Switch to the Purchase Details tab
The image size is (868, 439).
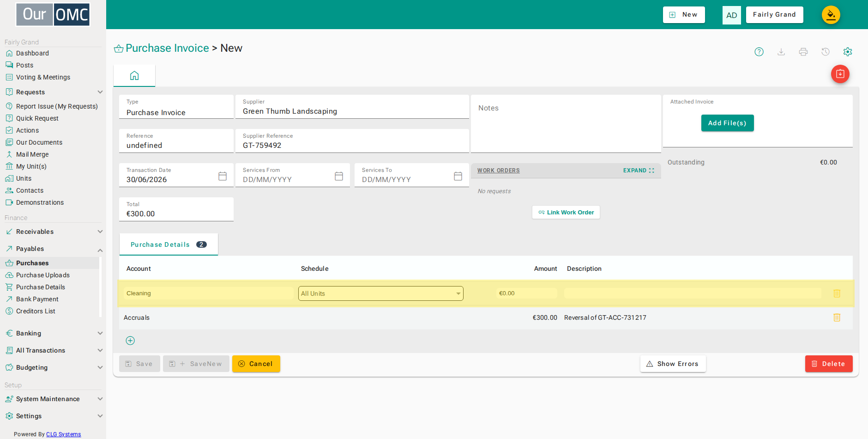tap(169, 244)
